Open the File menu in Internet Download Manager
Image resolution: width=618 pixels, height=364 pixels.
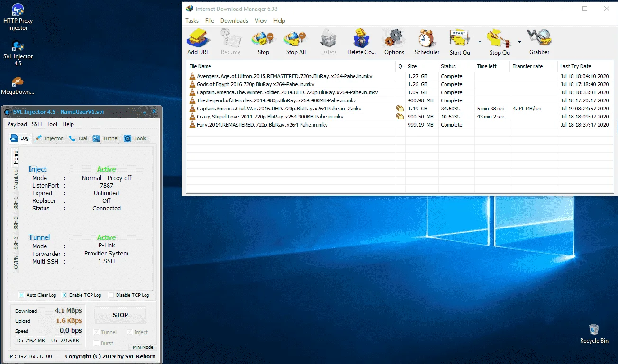point(209,21)
